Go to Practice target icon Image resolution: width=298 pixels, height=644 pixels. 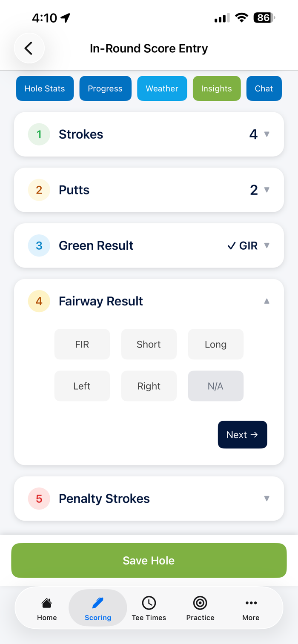coord(200,603)
